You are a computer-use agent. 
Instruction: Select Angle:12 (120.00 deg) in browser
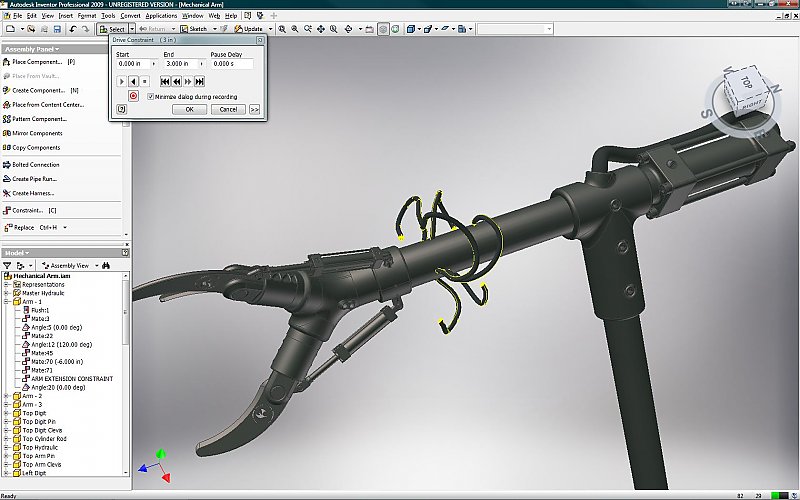tap(61, 344)
